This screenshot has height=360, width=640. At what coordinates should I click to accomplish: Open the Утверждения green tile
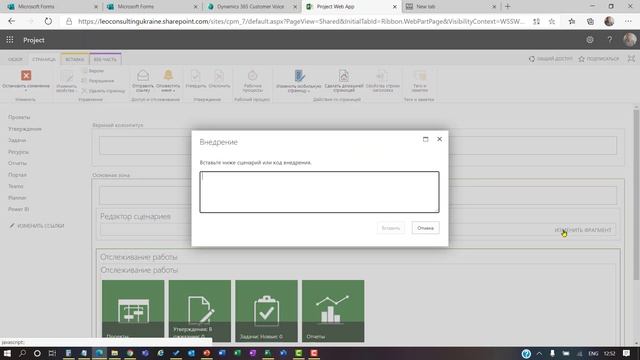(200, 311)
